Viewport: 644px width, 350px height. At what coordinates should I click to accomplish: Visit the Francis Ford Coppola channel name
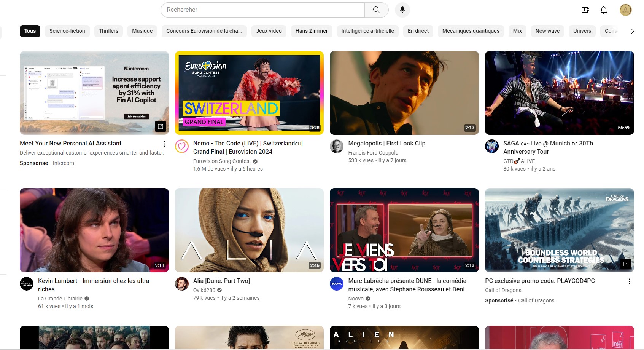click(373, 153)
